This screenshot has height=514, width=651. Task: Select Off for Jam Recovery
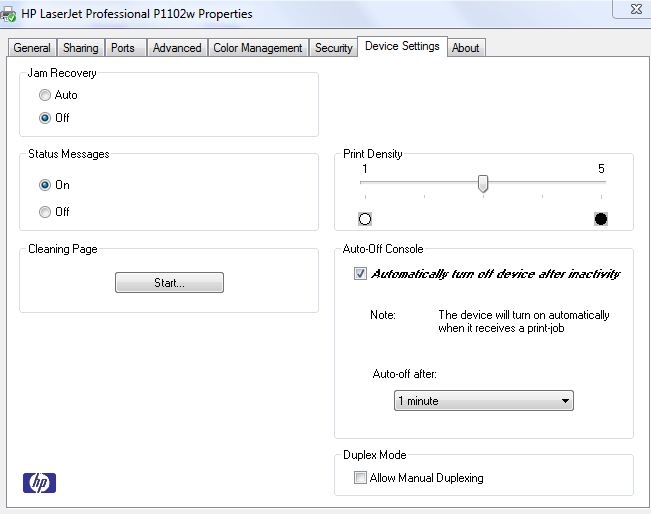[45, 118]
